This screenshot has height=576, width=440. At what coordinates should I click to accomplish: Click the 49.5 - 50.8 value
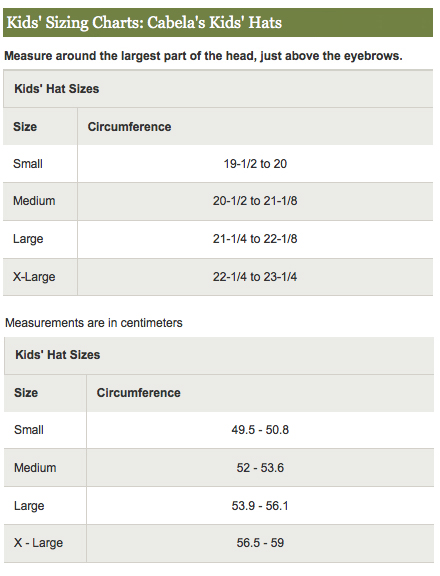click(x=260, y=430)
